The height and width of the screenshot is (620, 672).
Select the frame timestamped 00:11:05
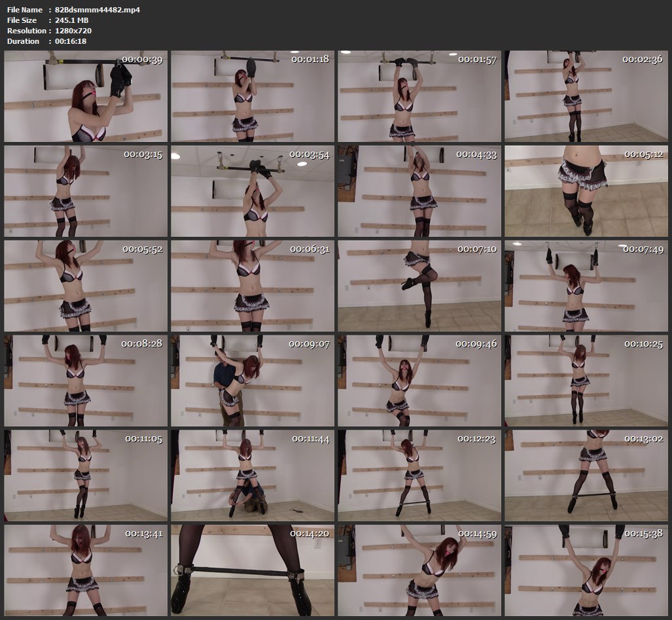click(x=86, y=475)
